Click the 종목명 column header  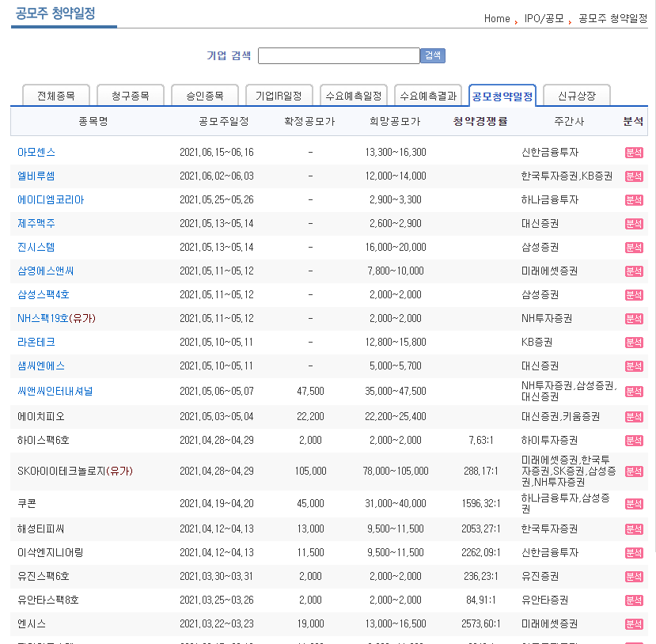point(93,121)
